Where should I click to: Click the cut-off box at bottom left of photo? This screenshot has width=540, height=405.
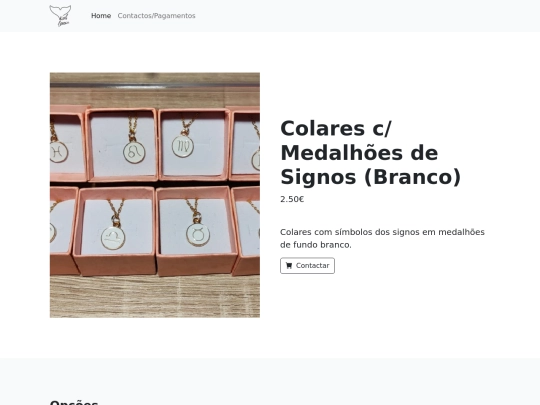[64, 231]
